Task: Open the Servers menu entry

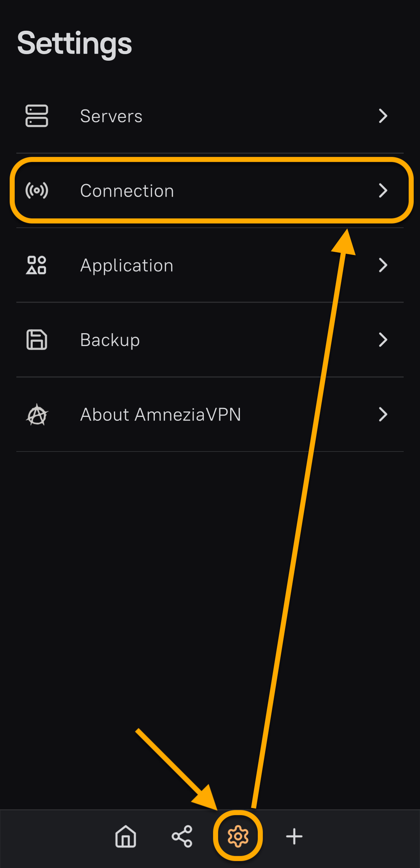Action: tap(111, 116)
